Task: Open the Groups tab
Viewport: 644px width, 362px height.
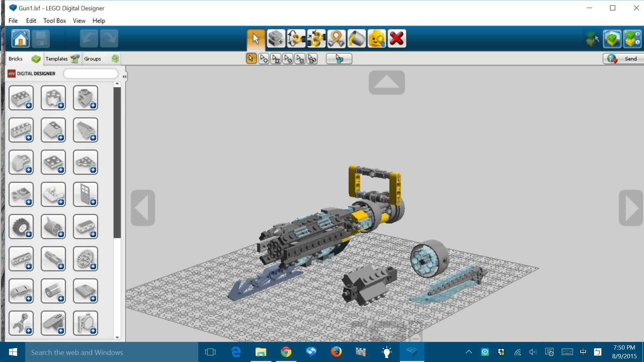Action: tap(93, 59)
